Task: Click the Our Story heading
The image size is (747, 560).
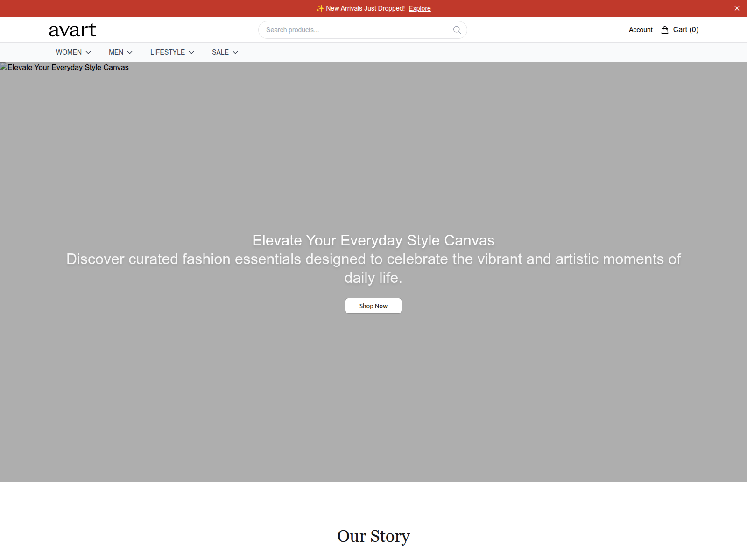Action: 373,536
